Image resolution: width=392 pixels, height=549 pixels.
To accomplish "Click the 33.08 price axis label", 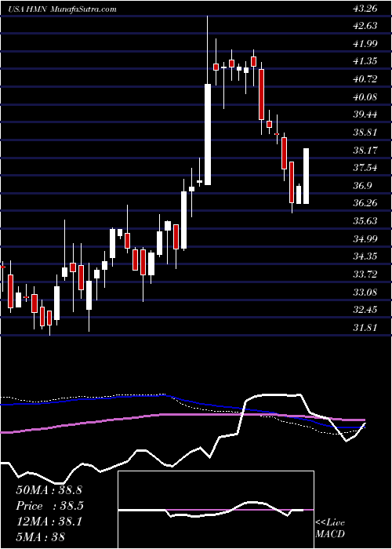I will [x=365, y=293].
